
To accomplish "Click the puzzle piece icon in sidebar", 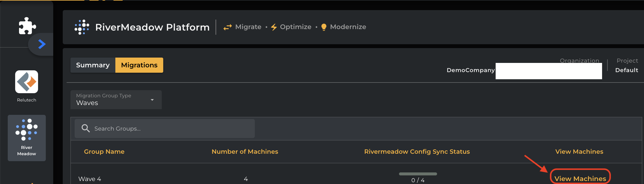I will (27, 26).
